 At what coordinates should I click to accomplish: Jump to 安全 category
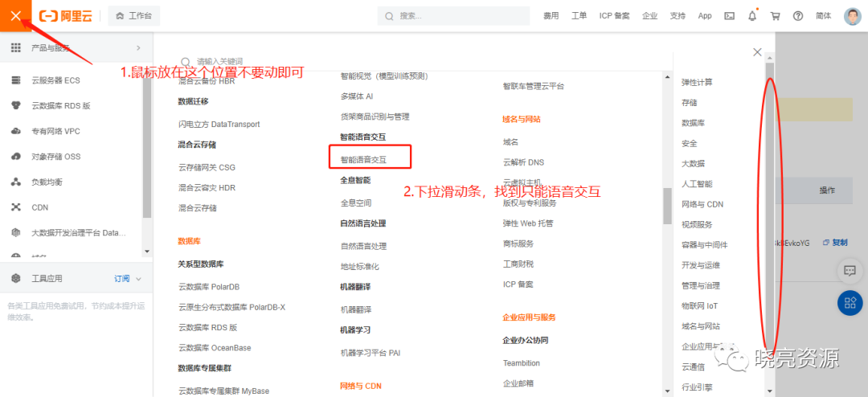pyautogui.click(x=690, y=143)
